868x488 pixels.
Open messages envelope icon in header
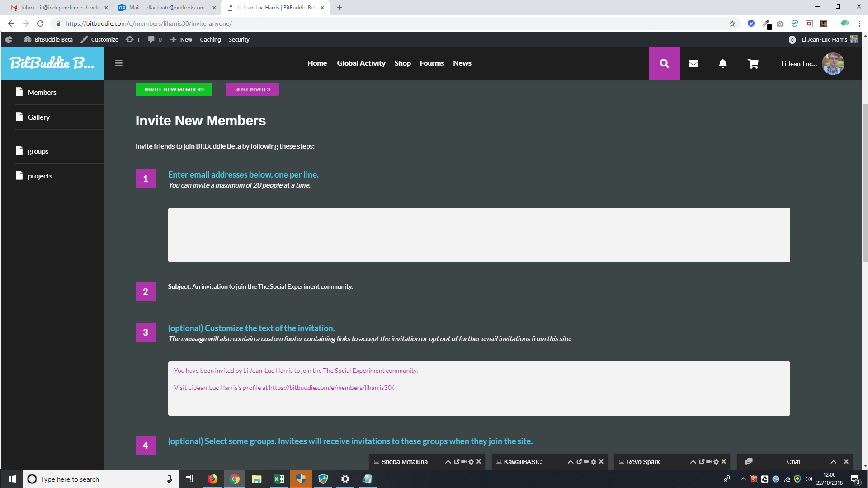693,63
